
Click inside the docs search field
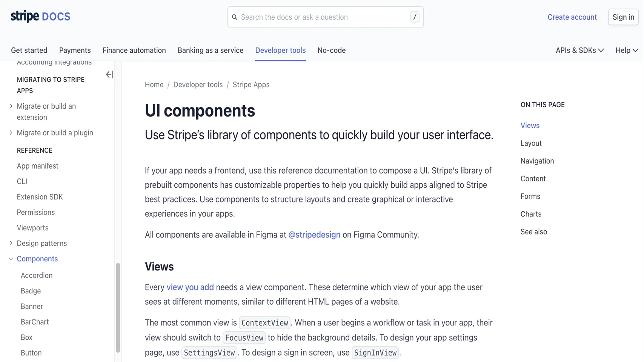tap(324, 17)
